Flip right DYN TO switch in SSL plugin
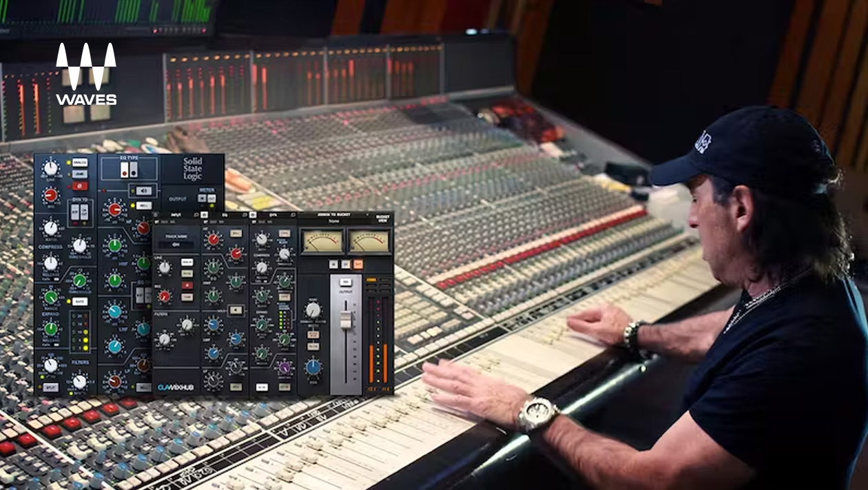 coord(84,212)
